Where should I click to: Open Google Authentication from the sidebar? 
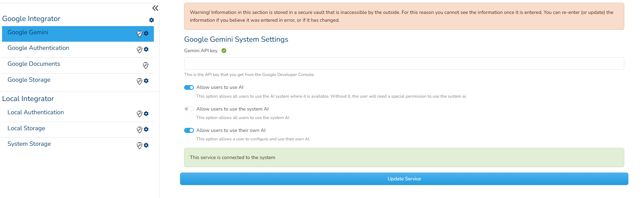coord(38,48)
